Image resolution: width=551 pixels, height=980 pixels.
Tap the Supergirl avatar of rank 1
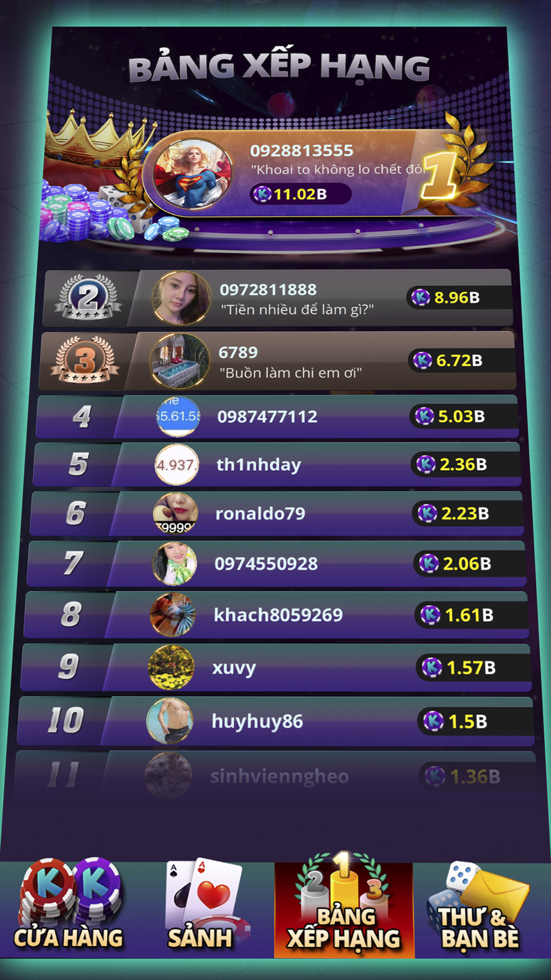[192, 174]
